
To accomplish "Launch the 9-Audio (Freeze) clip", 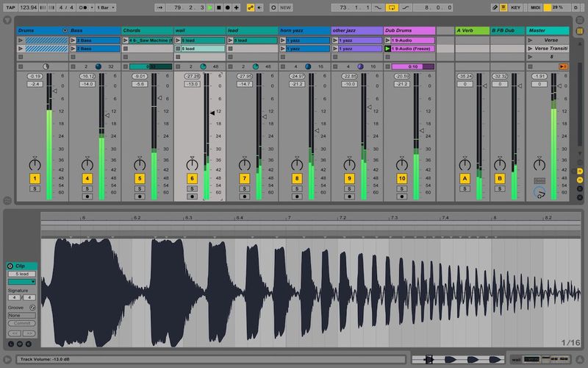I will tap(388, 49).
